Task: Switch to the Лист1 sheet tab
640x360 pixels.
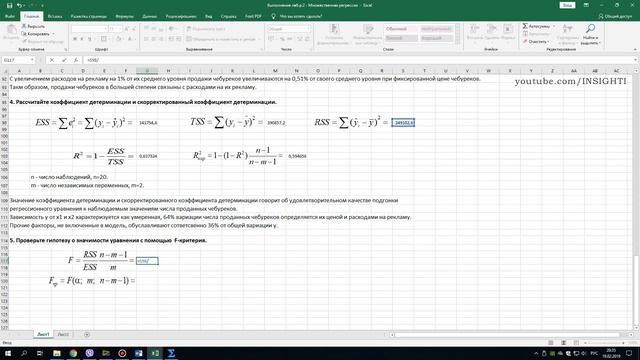Action: tap(43, 334)
